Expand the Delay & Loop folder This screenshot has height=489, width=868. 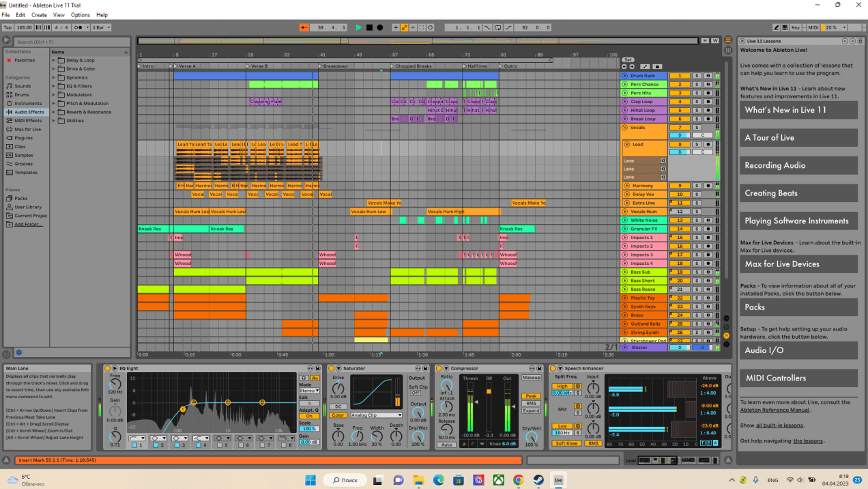click(x=54, y=60)
